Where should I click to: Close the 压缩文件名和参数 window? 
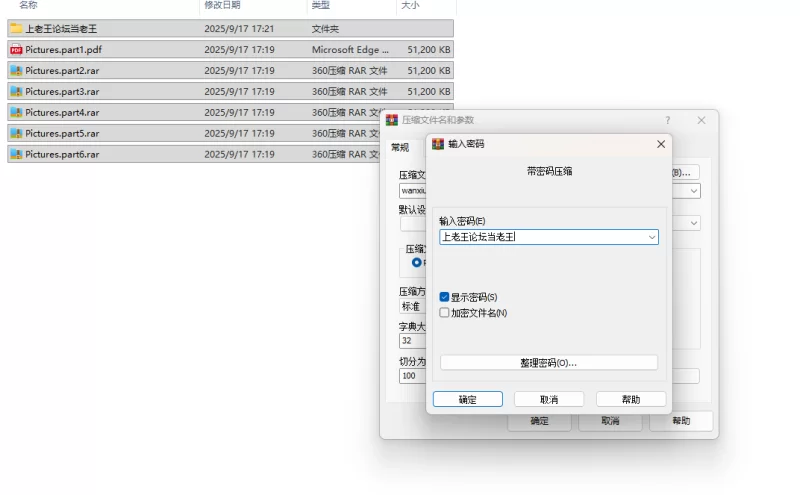702,120
